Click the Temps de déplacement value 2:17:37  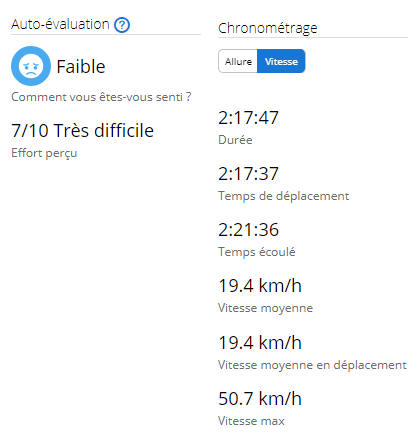coord(248,174)
